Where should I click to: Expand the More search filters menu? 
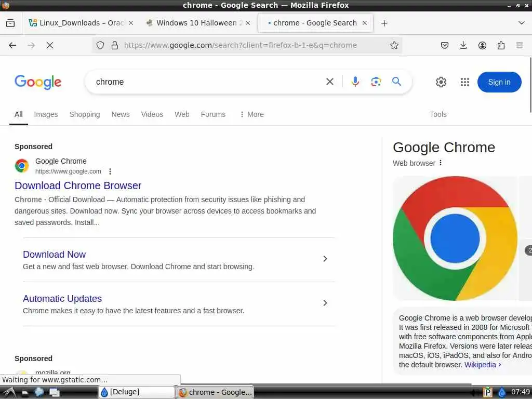point(251,114)
